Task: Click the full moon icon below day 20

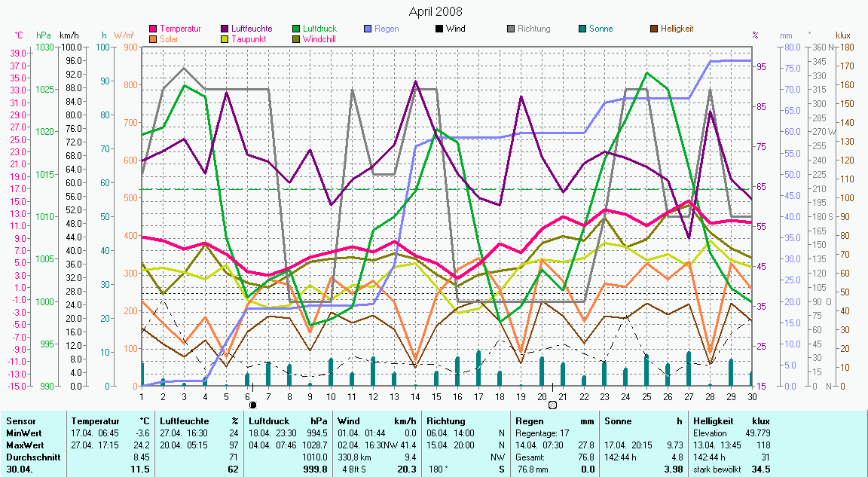Action: click(x=552, y=405)
